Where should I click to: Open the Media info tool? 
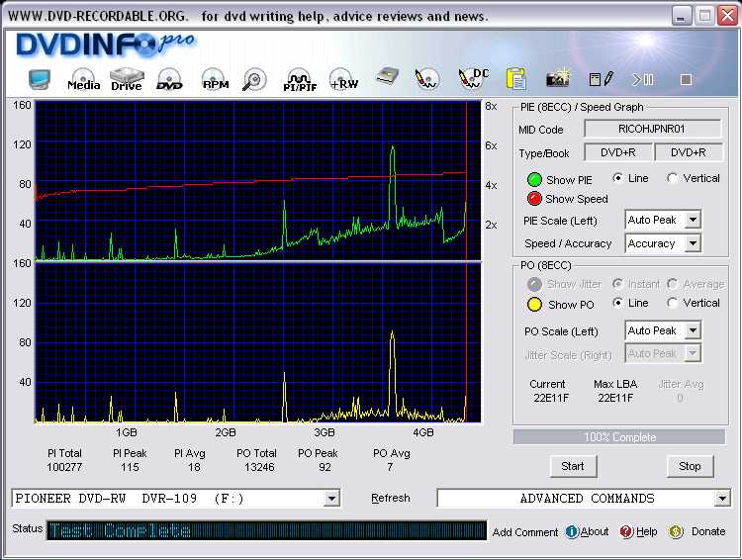83,79
